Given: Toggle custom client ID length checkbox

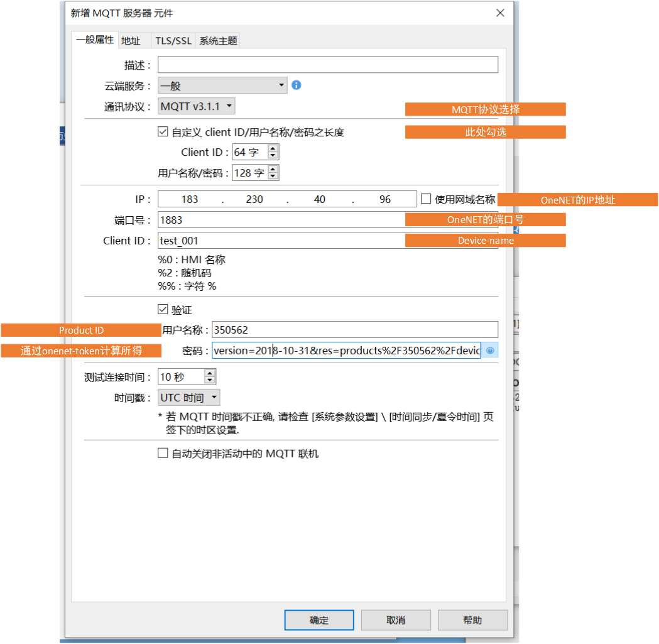Looking at the screenshot, I should pos(163,132).
